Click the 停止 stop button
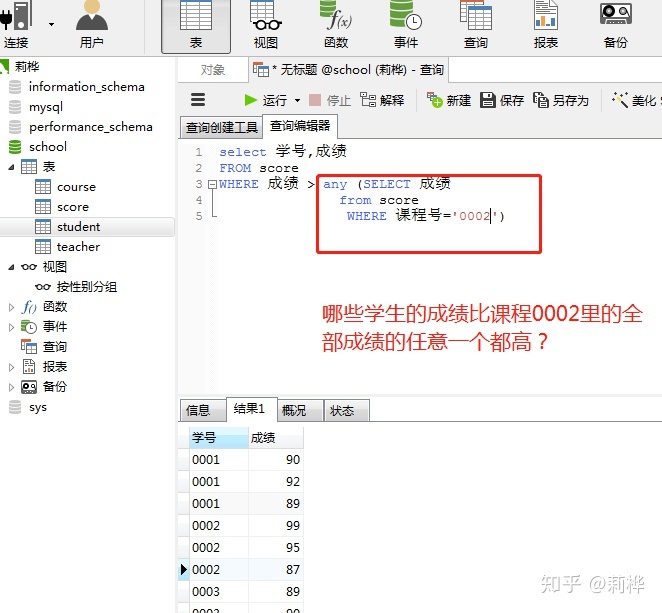Screen dimensions: 662x613 coord(330,100)
